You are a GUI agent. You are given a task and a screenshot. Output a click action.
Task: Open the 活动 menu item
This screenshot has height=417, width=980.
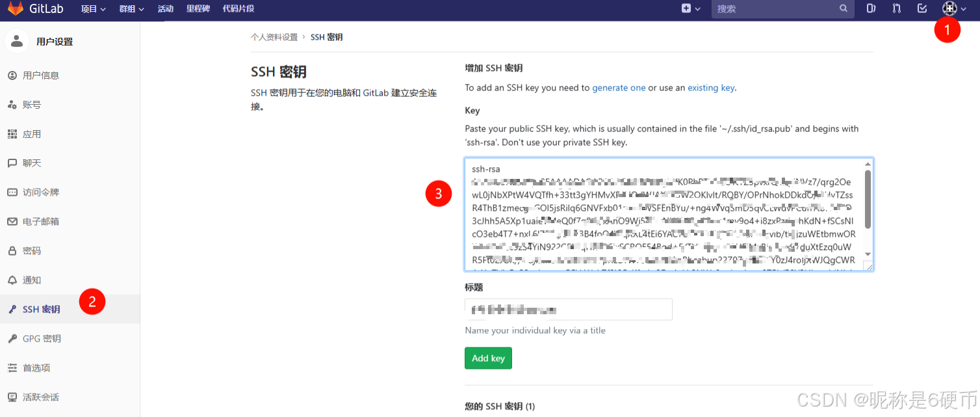click(166, 9)
